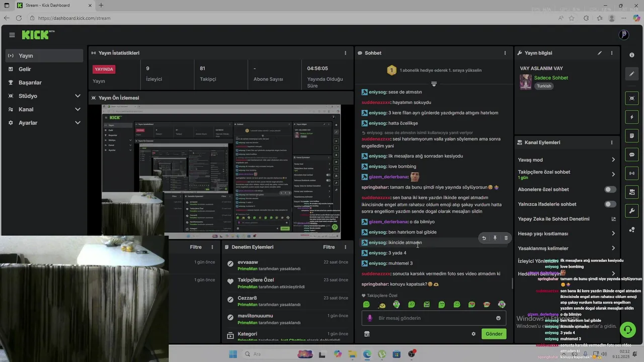Click the Bir mesaj gönderin message field
This screenshot has height=362, width=644.
pos(434,318)
